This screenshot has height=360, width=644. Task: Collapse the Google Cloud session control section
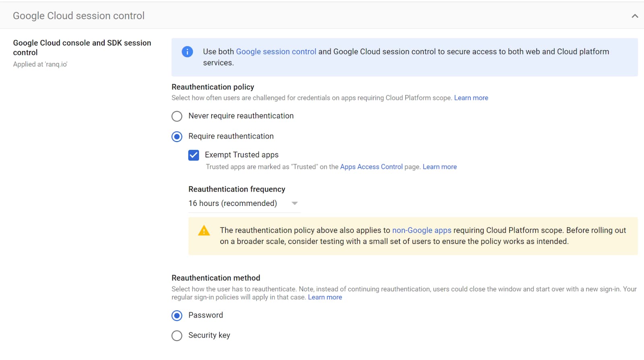coord(635,16)
